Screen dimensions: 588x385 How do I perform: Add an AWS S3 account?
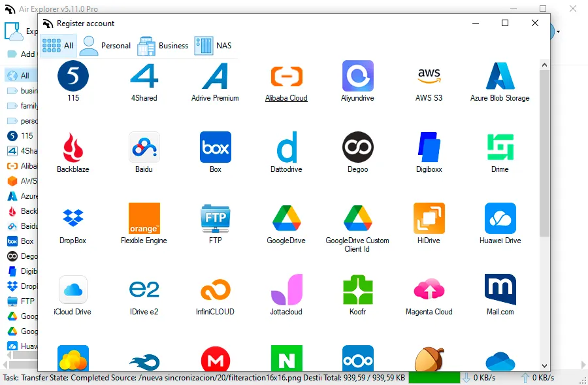click(x=429, y=76)
